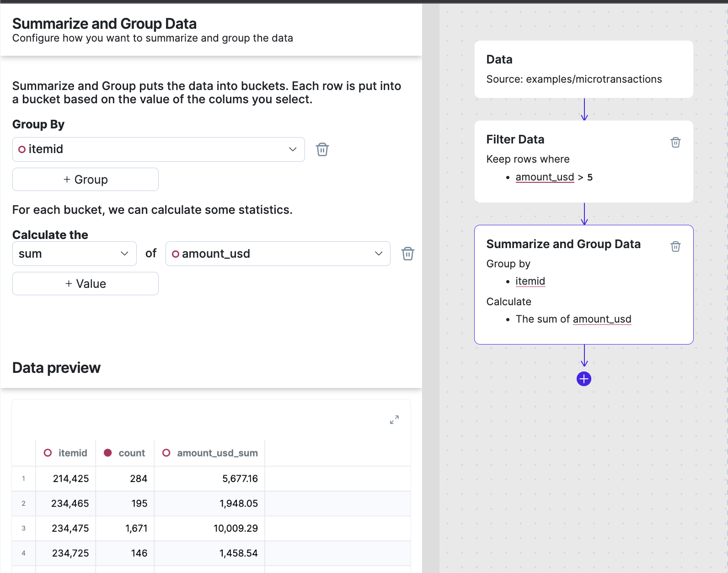The height and width of the screenshot is (573, 728).
Task: Click the itemid link in the summarize step
Action: (530, 281)
